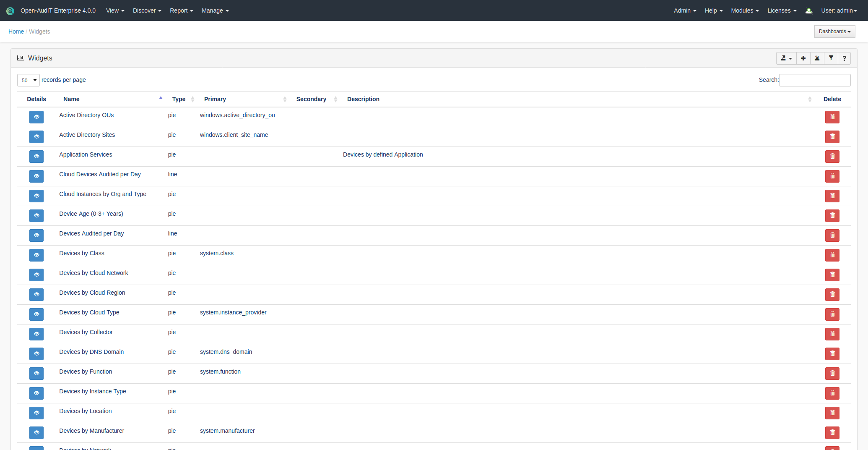Click the plus icon to add a widget
The image size is (868, 450).
point(803,58)
